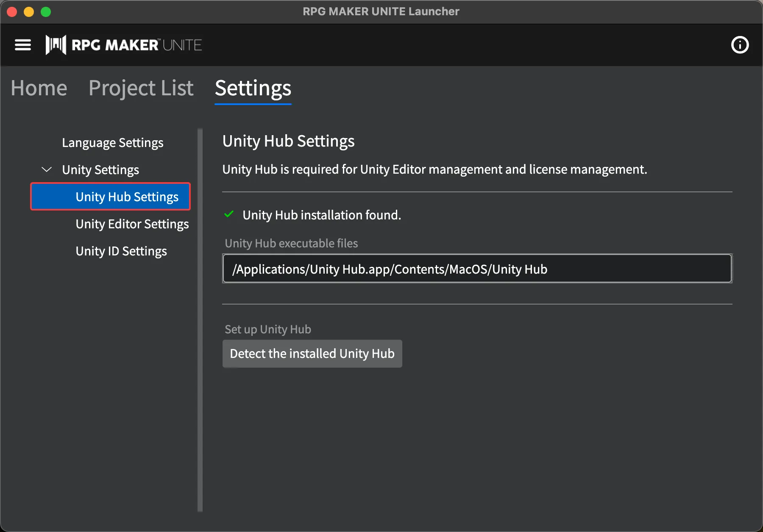
Task: Open Unity ID Settings
Action: tap(121, 251)
